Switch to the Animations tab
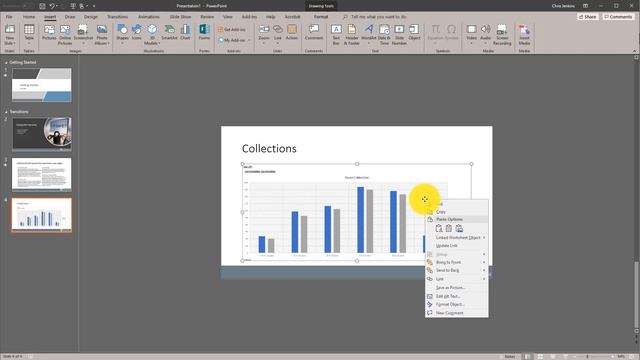The height and width of the screenshot is (360, 640). point(149,17)
